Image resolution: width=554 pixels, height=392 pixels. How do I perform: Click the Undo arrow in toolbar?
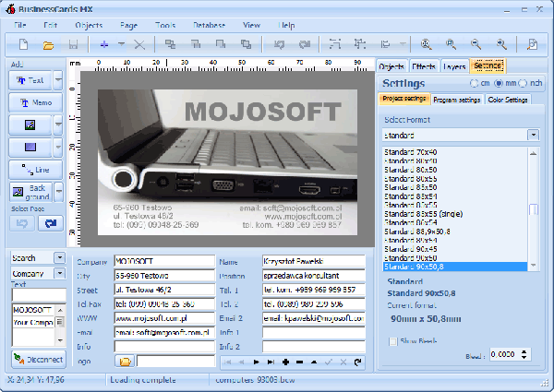point(278,44)
